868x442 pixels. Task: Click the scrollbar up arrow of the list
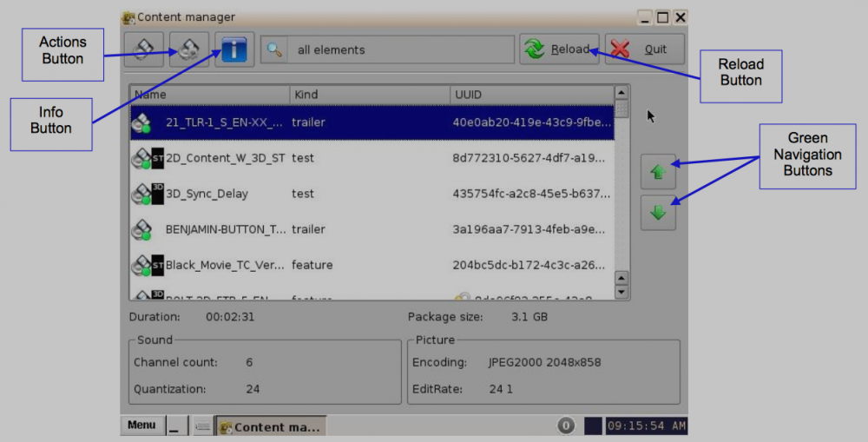tap(621, 92)
